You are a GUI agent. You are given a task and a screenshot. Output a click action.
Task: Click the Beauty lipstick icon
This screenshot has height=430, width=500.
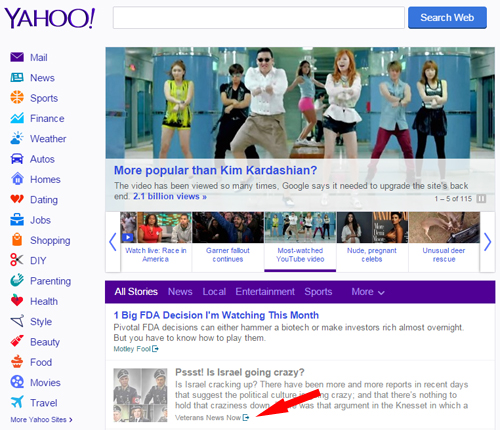tap(17, 341)
